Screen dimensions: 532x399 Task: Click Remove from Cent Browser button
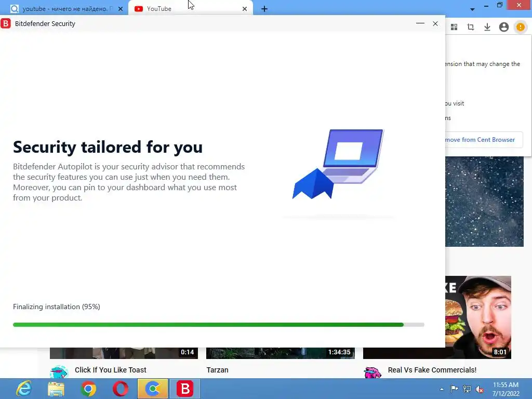point(484,140)
